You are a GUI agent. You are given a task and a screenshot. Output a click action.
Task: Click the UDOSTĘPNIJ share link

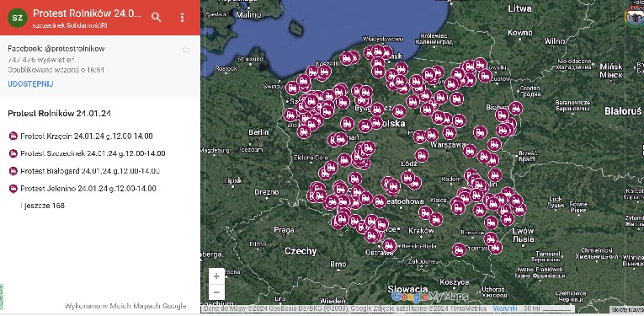[30, 83]
